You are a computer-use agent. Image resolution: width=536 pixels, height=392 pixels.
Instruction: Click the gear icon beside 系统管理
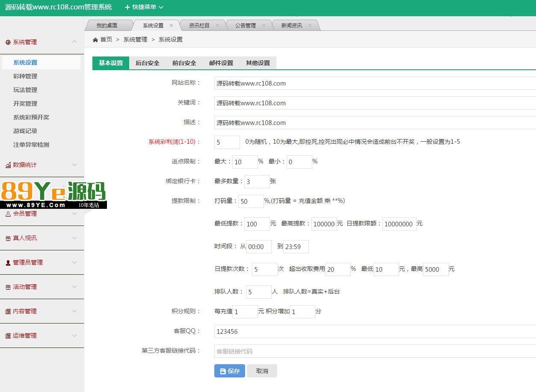[x=8, y=42]
